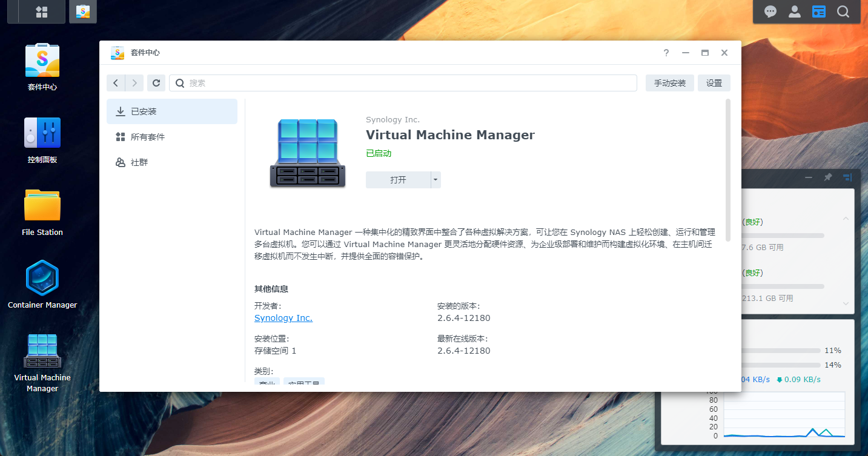Open user account options icon
This screenshot has height=456, width=868.
795,12
